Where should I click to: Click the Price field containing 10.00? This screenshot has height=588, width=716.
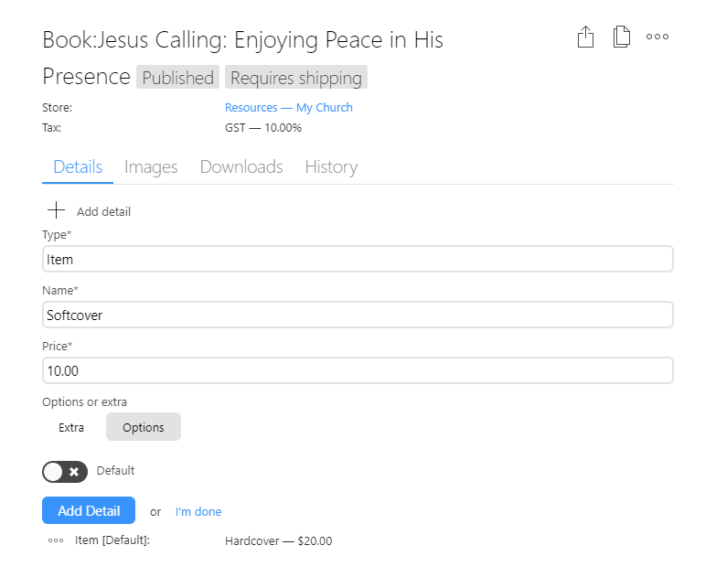(x=358, y=370)
